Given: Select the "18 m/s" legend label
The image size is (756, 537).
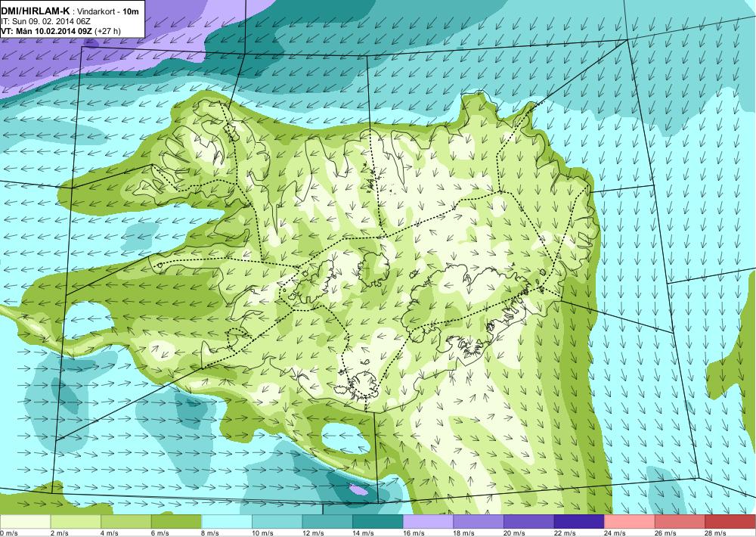Looking at the screenshot, I should click(x=464, y=533).
